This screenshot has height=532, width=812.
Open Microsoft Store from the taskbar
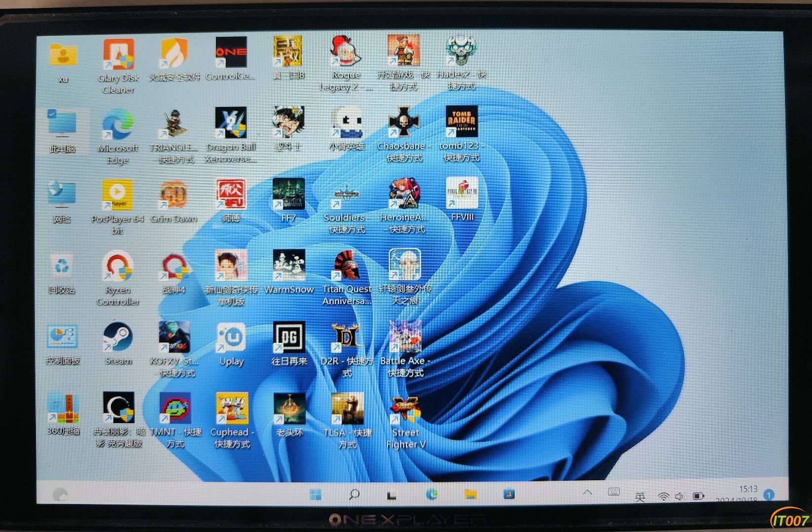(509, 494)
